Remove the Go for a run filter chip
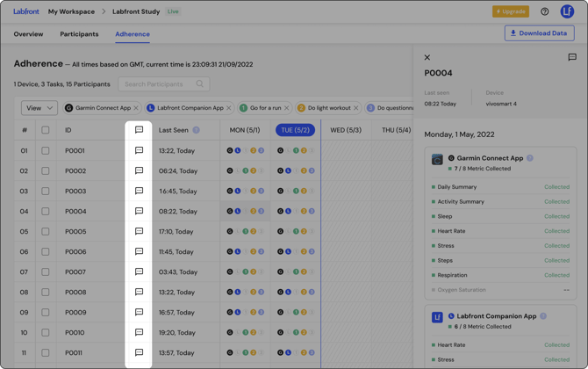 click(x=287, y=108)
